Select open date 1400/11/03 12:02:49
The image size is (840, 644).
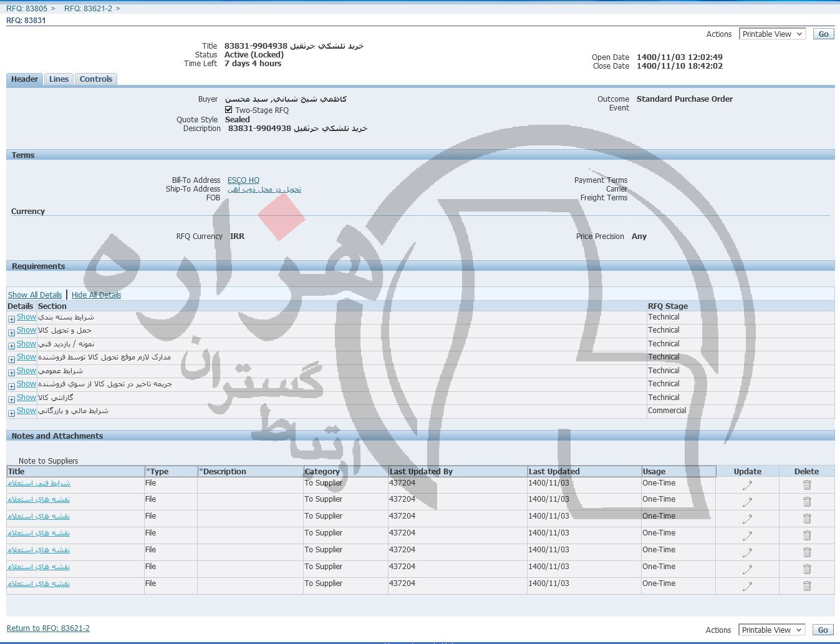tap(680, 57)
